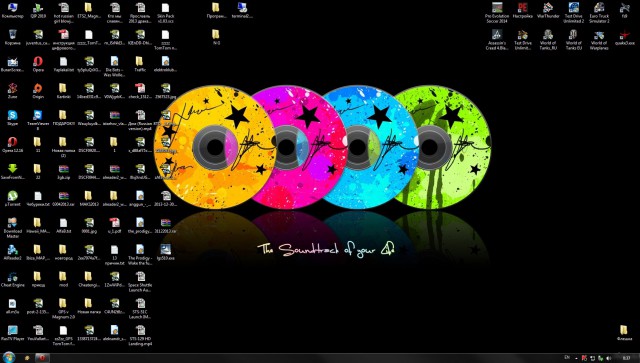Select the Assassin's Creed 4 shortcut
This screenshot has height=363, width=640.
[497, 40]
